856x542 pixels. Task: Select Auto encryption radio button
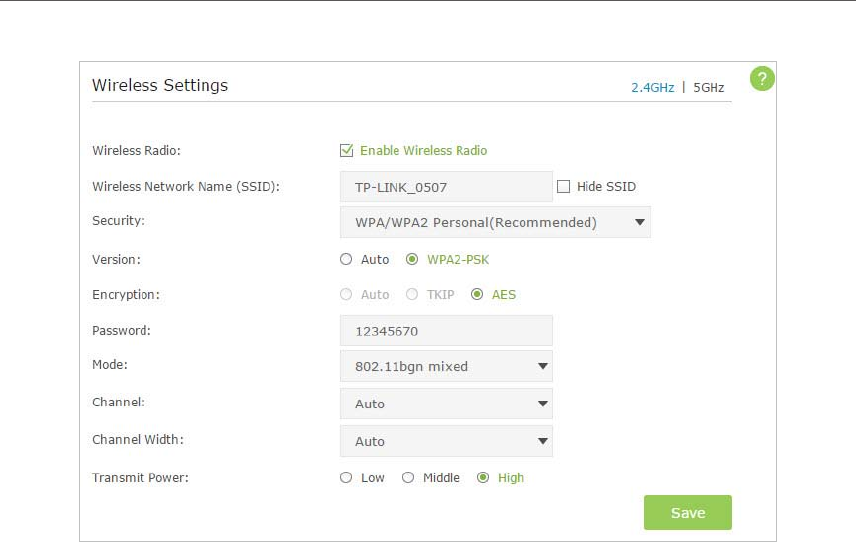point(346,295)
